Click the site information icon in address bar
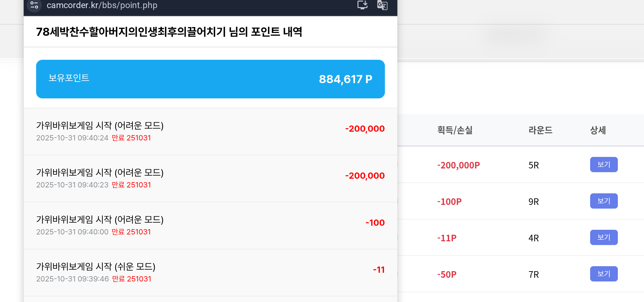The image size is (644, 302). [x=34, y=5]
